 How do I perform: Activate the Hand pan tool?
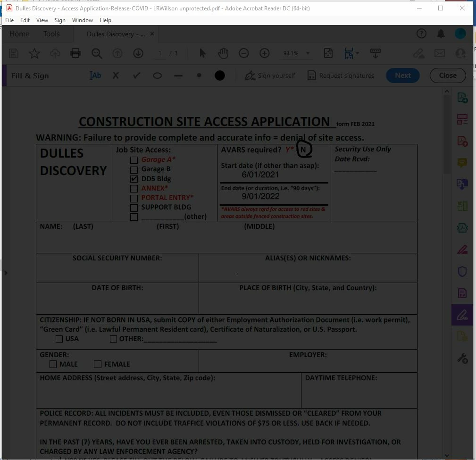tap(223, 53)
